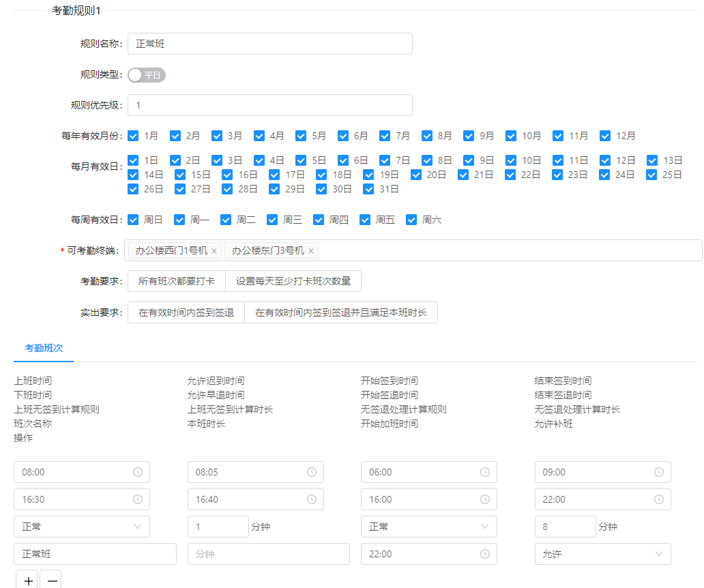Expand the 允许补班 dropdown showing 允许
Image resolution: width=704 pixels, height=588 pixels.
[x=602, y=554]
